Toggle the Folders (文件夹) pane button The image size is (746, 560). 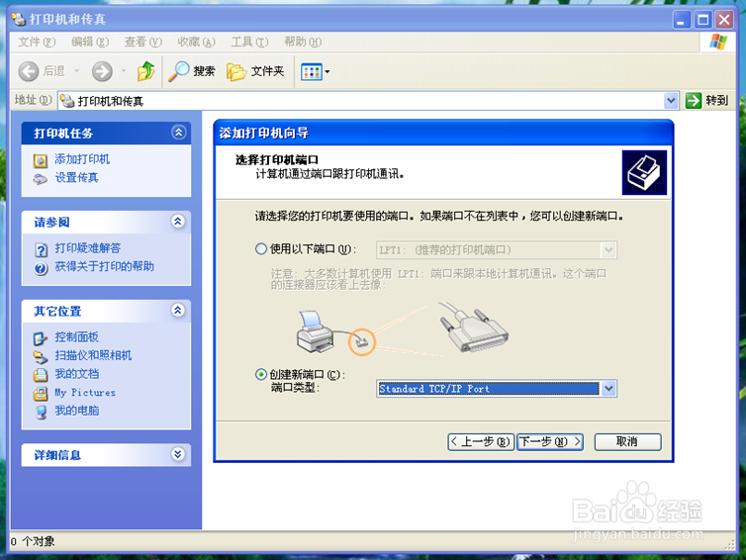[x=255, y=71]
